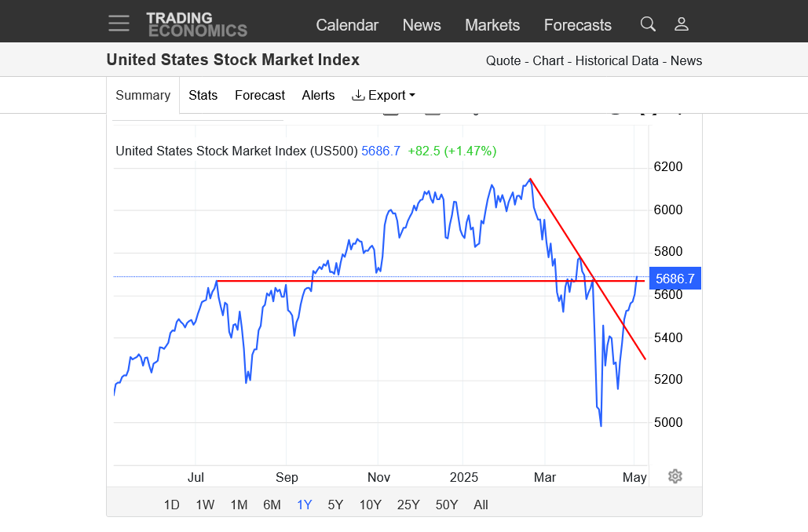
Task: Open Forecasts in the top navigation
Action: coord(577,25)
